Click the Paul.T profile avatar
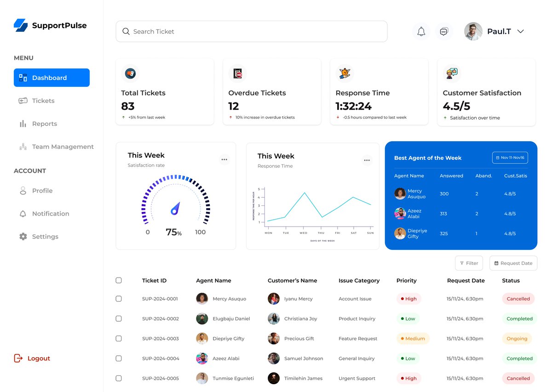Screen dimensions: 552x392 click(473, 31)
